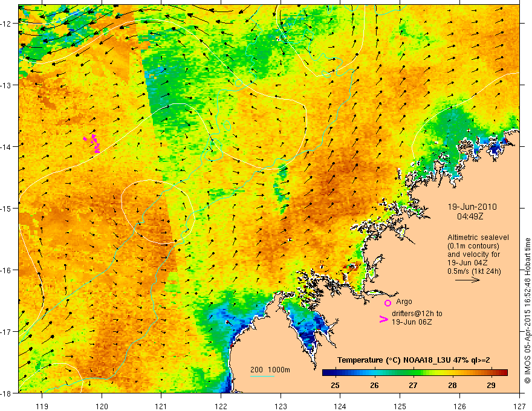Click latitude axis label -16
The height and width of the screenshot is (411, 532).
click(x=6, y=270)
